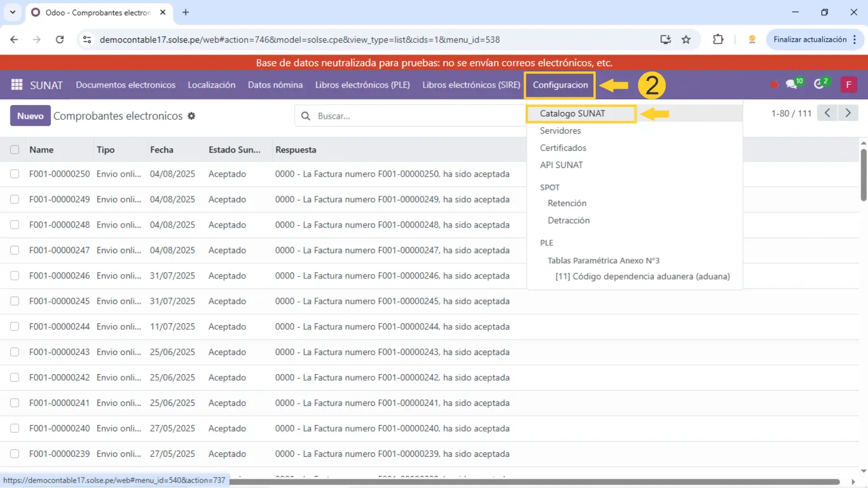Open Código dependencia aduanera (aduana) entry
Image resolution: width=868 pixels, height=488 pixels.
[643, 276]
